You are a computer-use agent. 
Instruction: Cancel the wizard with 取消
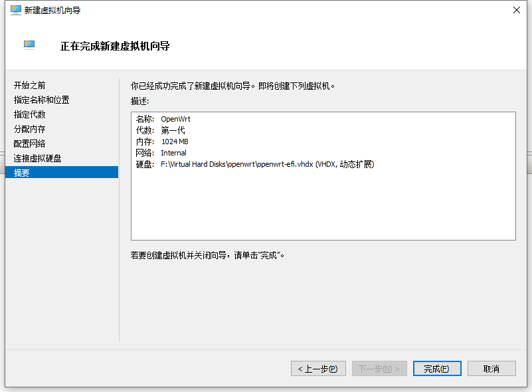[x=491, y=369]
